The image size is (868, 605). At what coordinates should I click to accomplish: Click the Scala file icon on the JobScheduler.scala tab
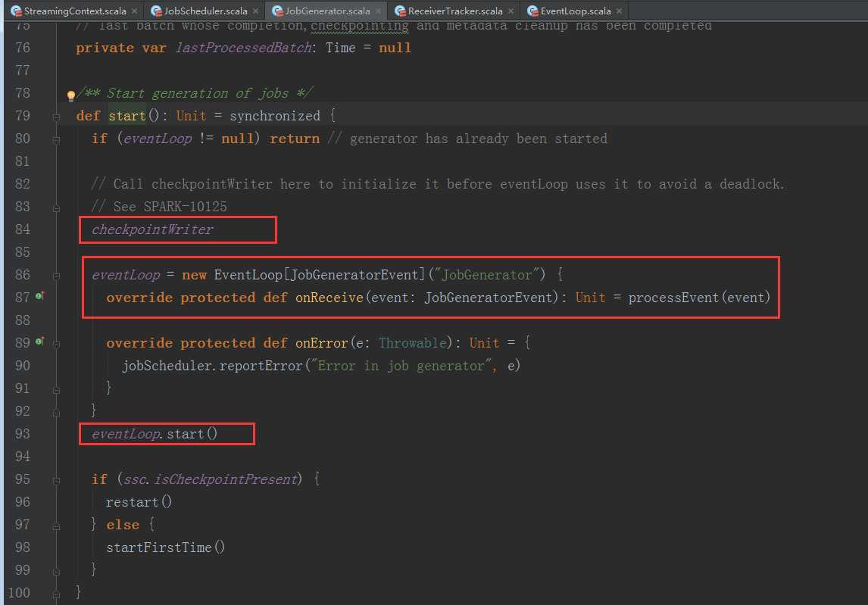click(156, 11)
